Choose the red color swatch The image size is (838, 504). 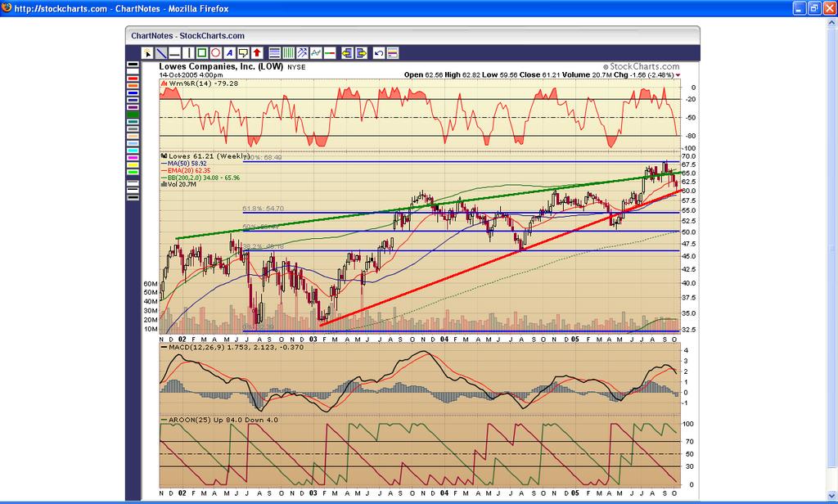click(133, 79)
